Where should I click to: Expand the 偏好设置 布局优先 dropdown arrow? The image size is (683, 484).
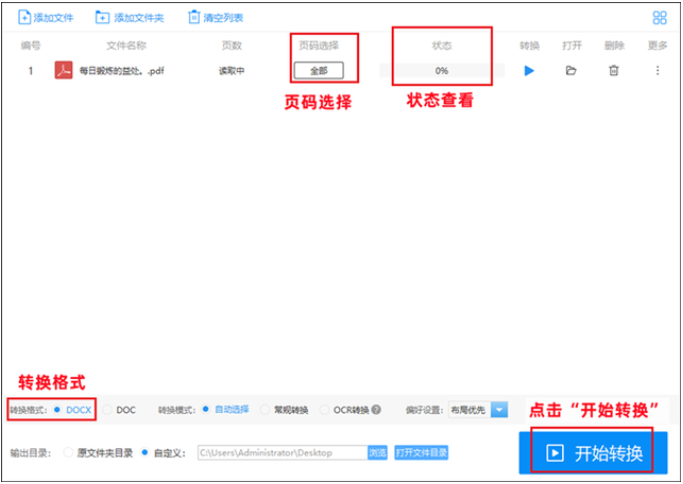(499, 410)
